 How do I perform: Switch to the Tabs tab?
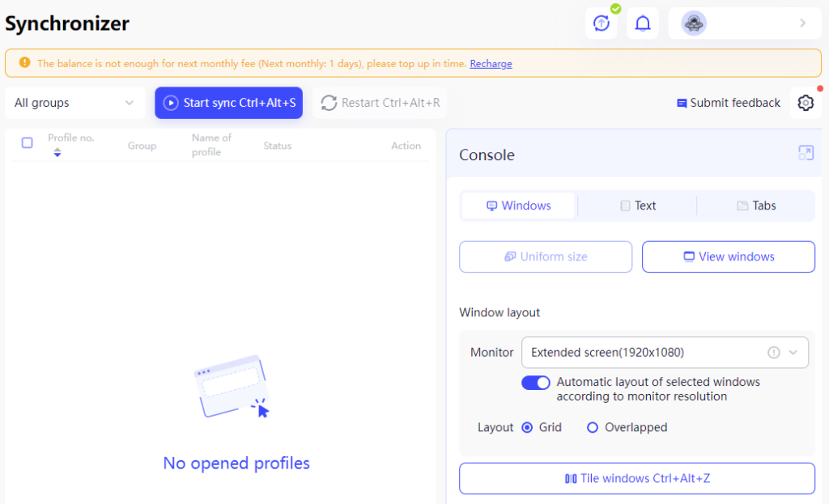(756, 205)
